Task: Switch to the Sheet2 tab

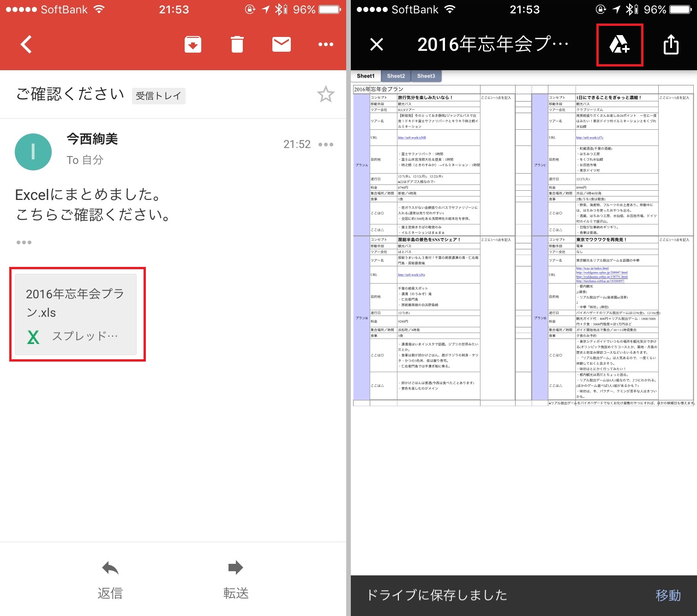Action: coord(396,76)
